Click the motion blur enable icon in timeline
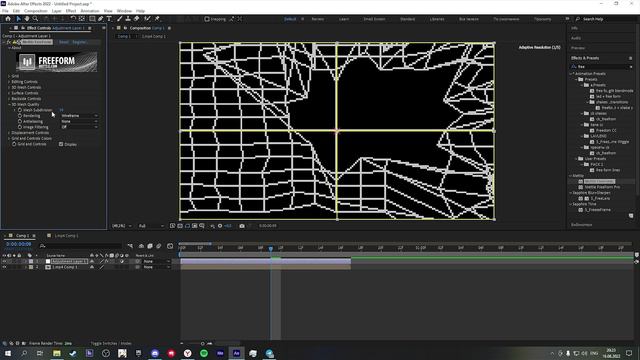This screenshot has width=640, height=360. (159, 246)
